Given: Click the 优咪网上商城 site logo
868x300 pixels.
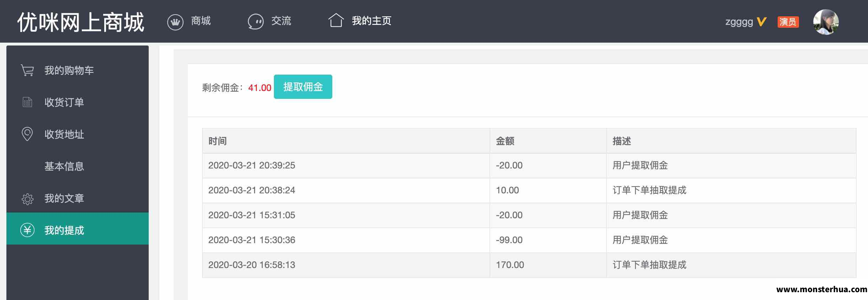Looking at the screenshot, I should pos(81,22).
